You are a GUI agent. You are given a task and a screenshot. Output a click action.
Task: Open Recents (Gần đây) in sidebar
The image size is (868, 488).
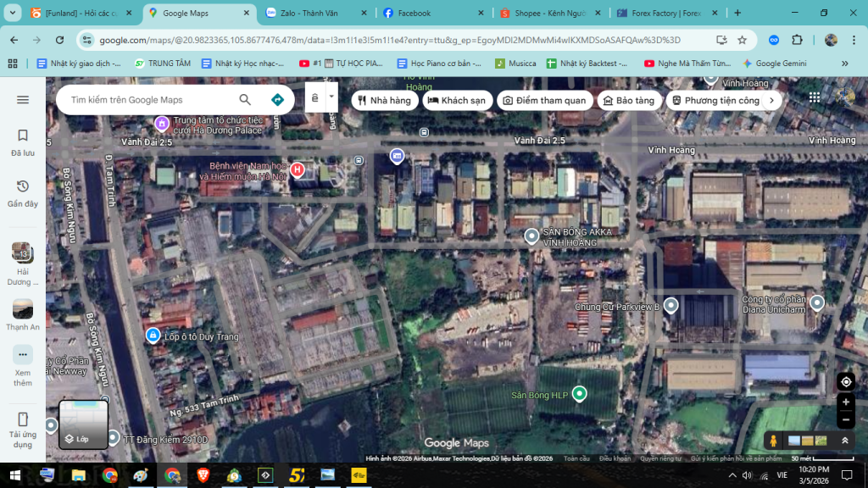point(23,194)
